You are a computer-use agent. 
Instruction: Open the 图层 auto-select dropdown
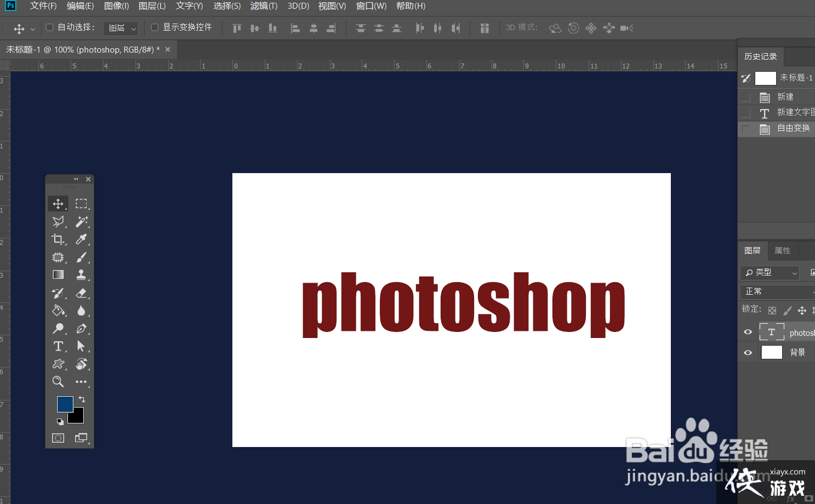[121, 28]
